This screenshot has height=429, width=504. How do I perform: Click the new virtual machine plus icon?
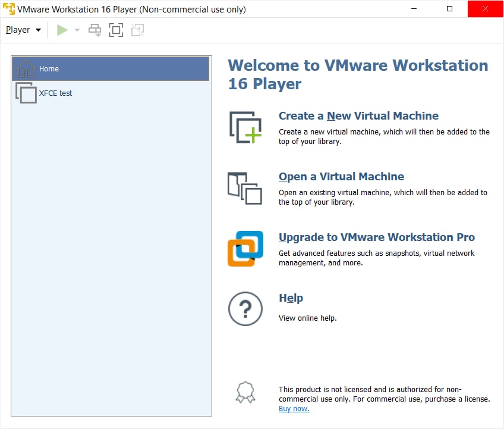tap(245, 127)
